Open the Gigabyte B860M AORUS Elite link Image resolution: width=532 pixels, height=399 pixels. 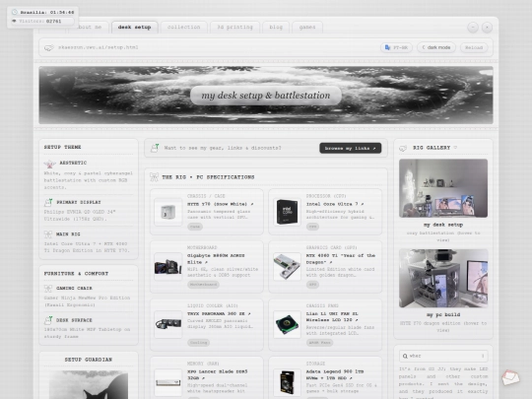click(x=216, y=258)
